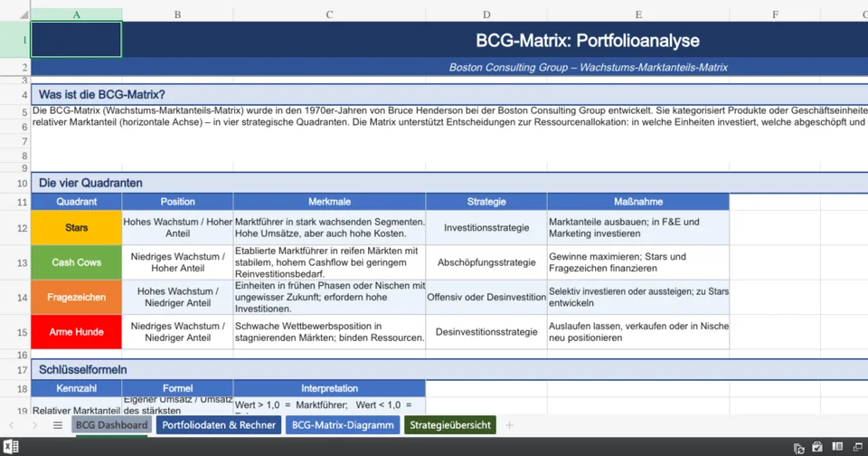Click the 'Abschöpfungsstrategie' cell
Image resolution: width=868 pixels, height=456 pixels.
[x=486, y=262]
